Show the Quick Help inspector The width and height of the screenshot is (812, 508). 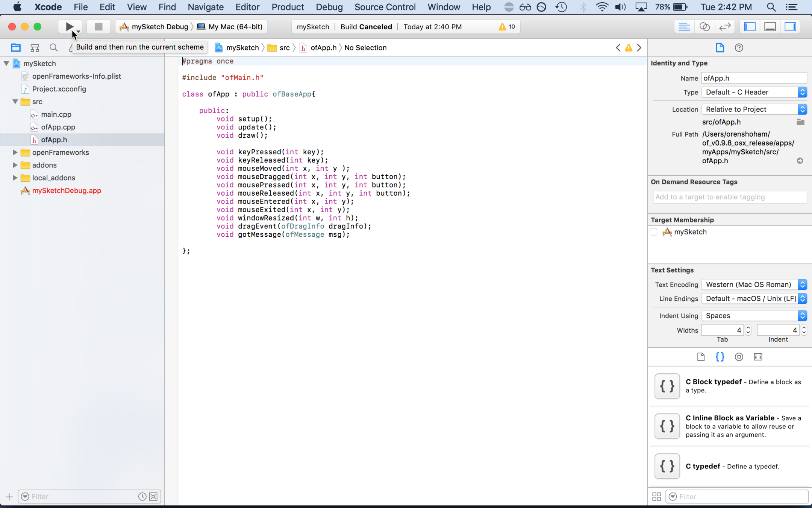click(739, 48)
